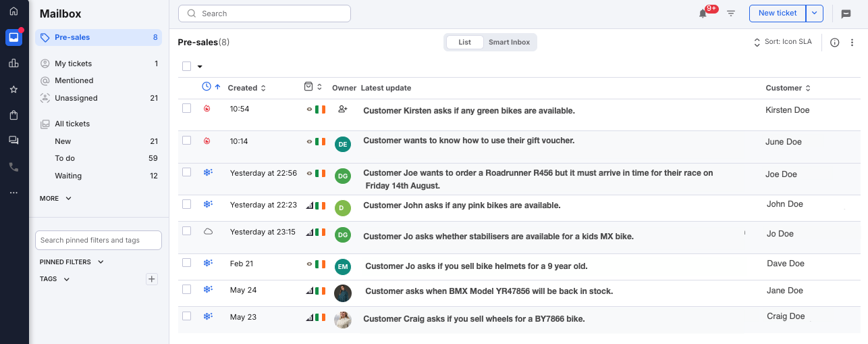Open the New tickets filter

pos(99,141)
